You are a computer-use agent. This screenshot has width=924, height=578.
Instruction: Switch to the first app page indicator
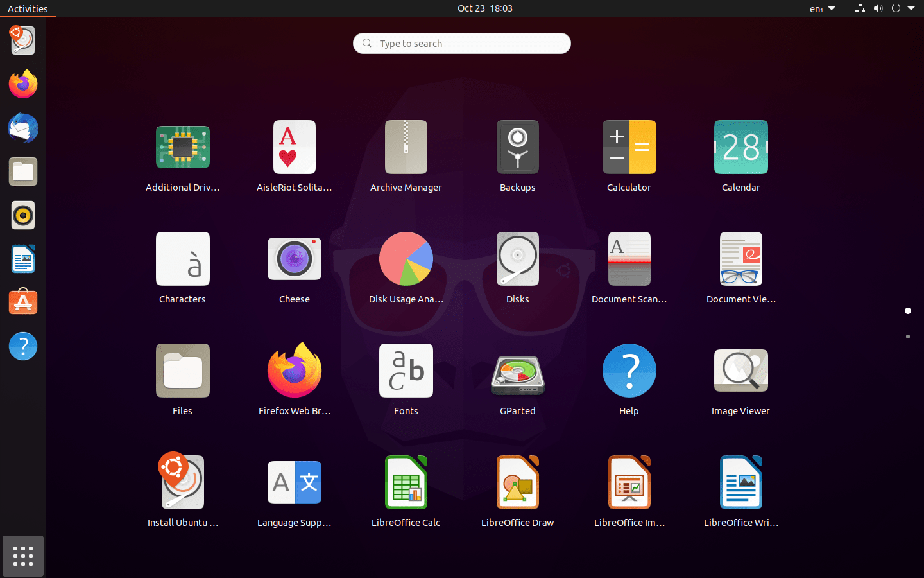pyautogui.click(x=908, y=311)
